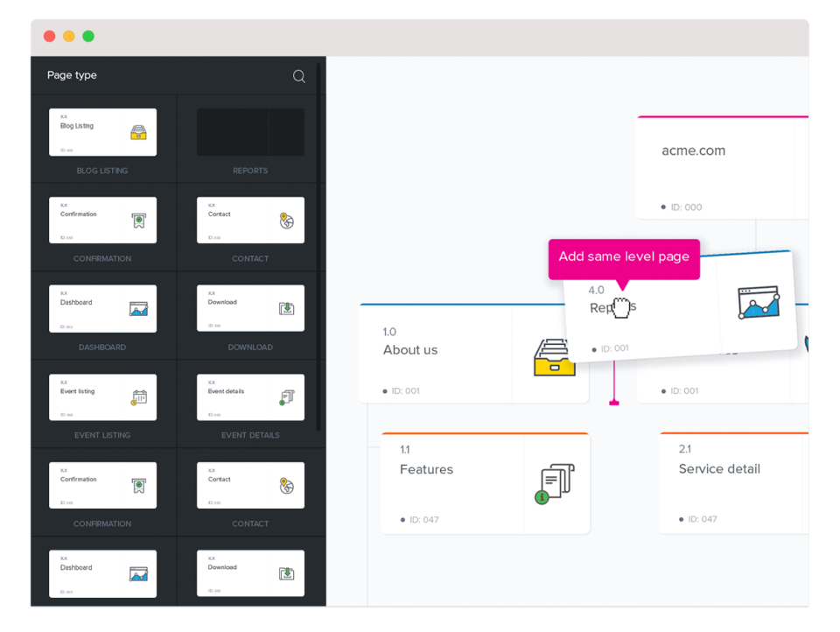This screenshot has height=632, width=840.
Task: Click the search magnifier in Page type panel
Action: [299, 76]
